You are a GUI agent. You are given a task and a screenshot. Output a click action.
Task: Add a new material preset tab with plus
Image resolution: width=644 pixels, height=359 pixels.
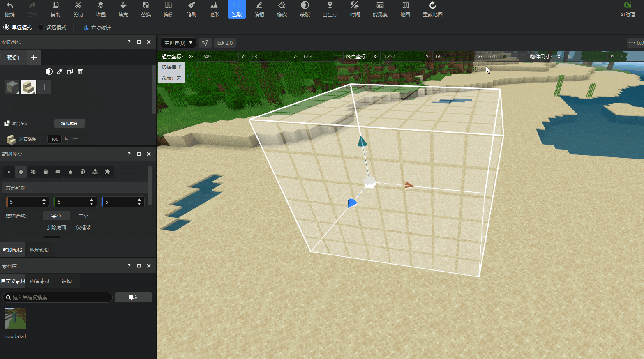tap(34, 58)
